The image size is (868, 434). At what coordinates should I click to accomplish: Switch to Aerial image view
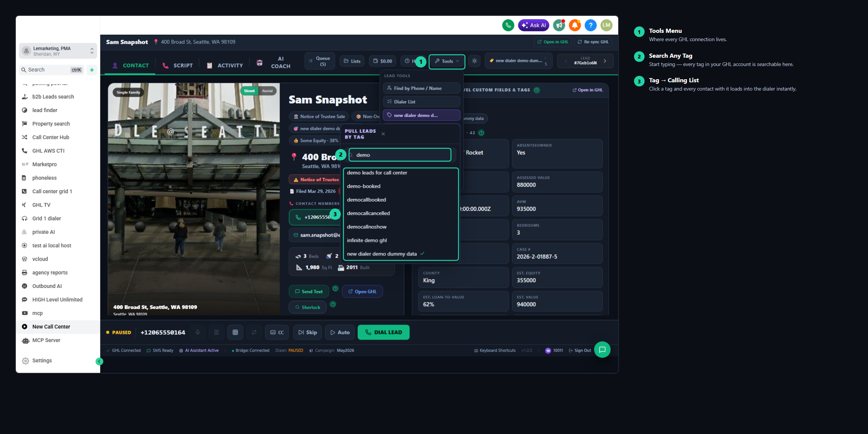coord(268,91)
